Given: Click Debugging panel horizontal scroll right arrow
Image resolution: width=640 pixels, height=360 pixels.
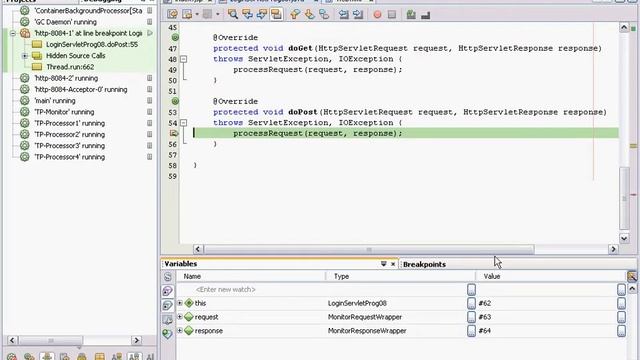Looking at the screenshot, I should [x=136, y=340].
